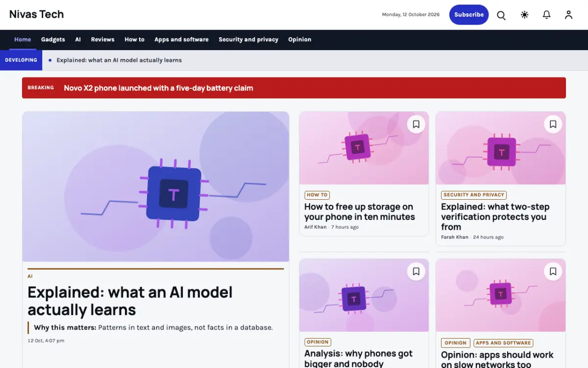Open the slow networks article thumbnail
Image resolution: width=588 pixels, height=368 pixels.
[x=501, y=295]
